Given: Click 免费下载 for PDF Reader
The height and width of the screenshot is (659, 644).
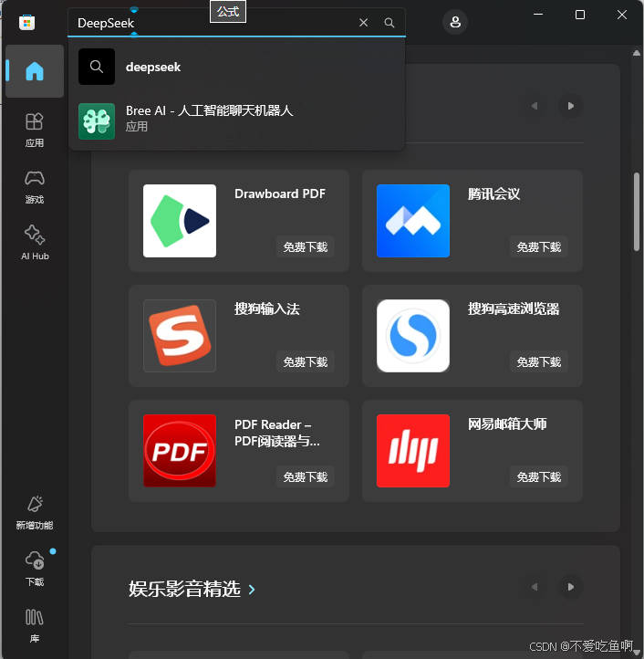Looking at the screenshot, I should (306, 477).
